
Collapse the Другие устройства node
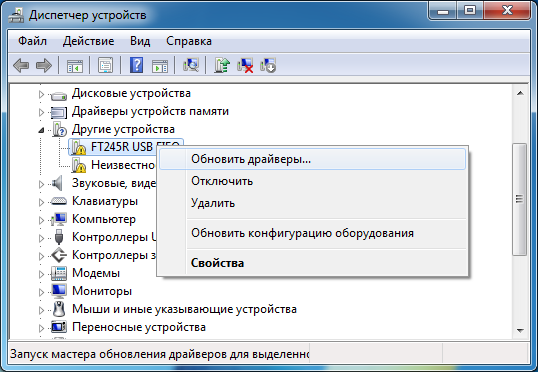41,130
